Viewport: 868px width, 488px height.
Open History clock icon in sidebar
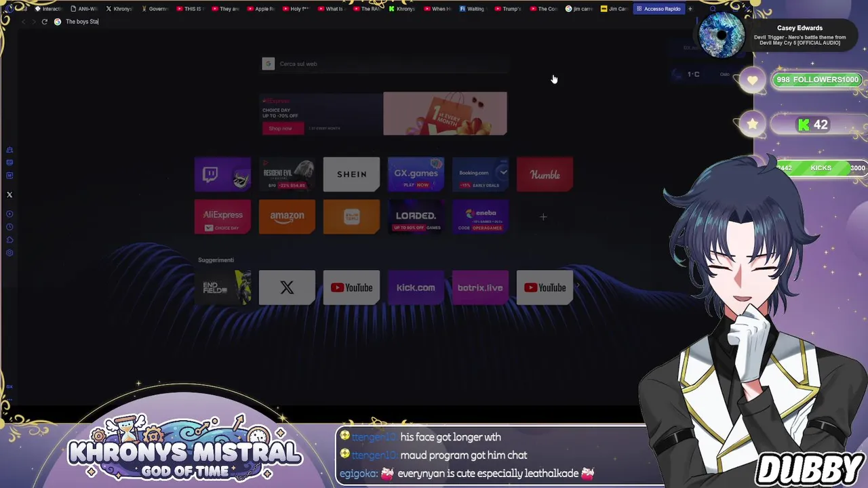pyautogui.click(x=9, y=227)
